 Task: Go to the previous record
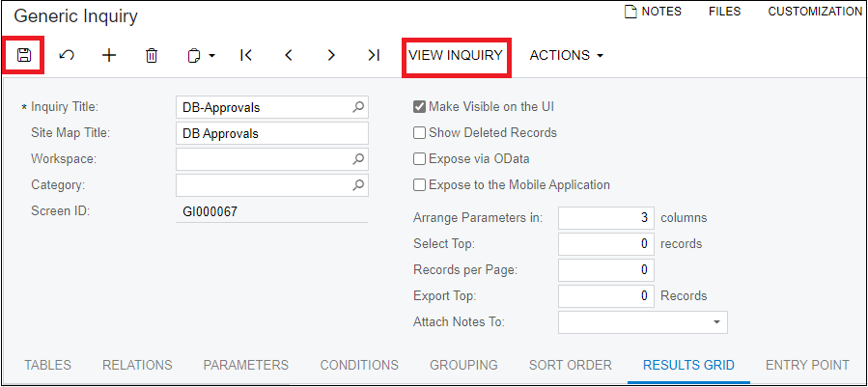click(x=289, y=55)
